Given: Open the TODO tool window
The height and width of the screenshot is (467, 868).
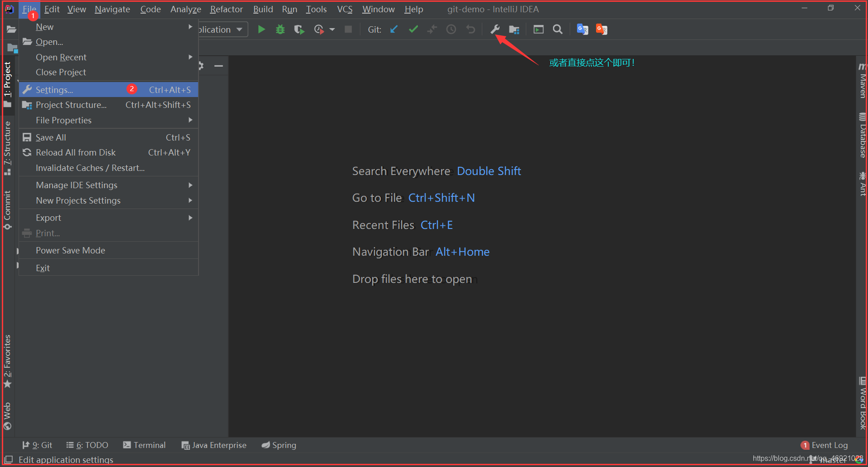Looking at the screenshot, I should [87, 445].
